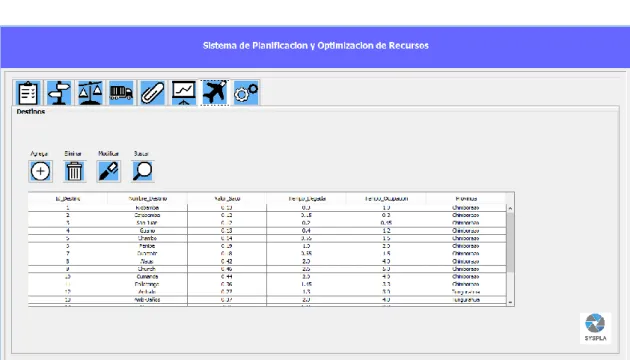Image resolution: width=630 pixels, height=360 pixels.
Task: Select the airplane Destinos tab
Action: 215,93
